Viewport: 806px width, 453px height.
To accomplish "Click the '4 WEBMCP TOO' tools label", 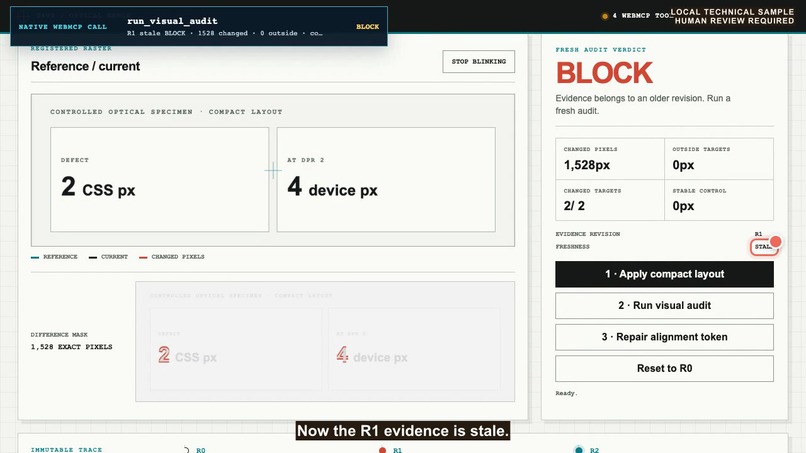I will click(x=641, y=16).
